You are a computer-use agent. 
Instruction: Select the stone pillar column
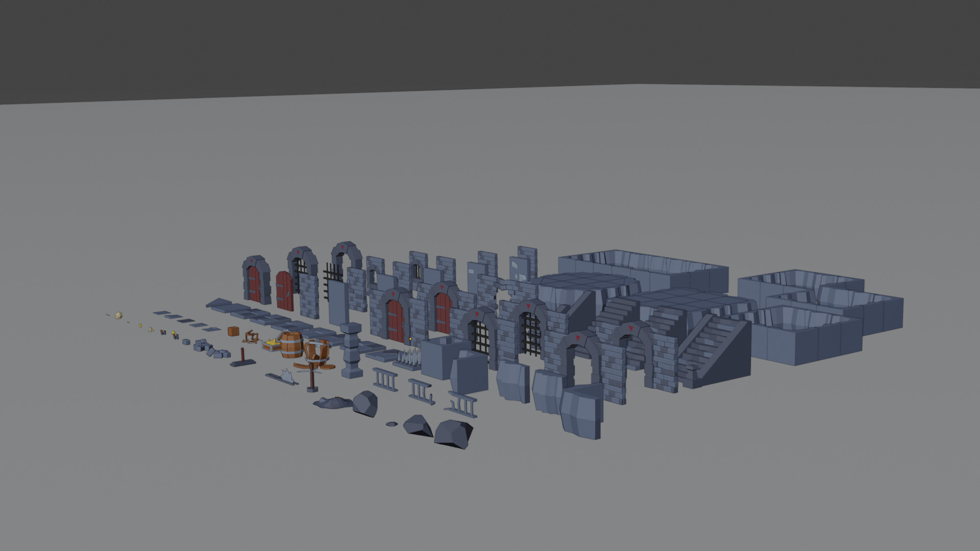coord(351,350)
